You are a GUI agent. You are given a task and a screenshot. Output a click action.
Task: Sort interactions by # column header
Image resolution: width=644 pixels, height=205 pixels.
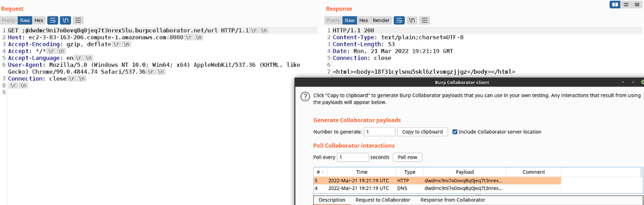(x=320, y=172)
